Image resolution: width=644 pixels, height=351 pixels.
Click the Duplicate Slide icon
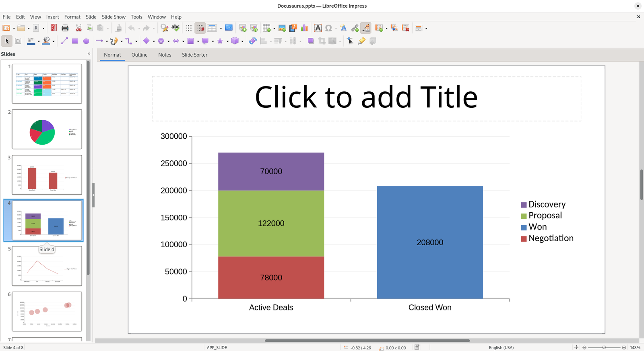tap(394, 28)
